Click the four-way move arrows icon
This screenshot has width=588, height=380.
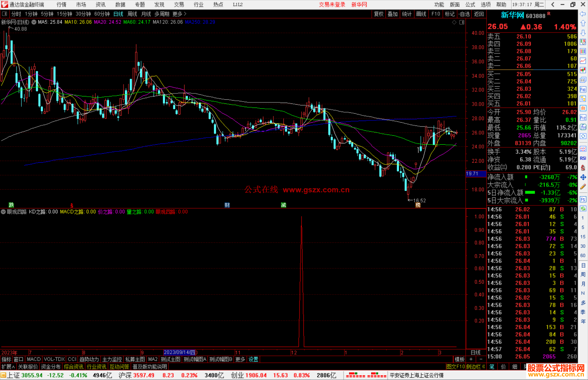[583, 177]
